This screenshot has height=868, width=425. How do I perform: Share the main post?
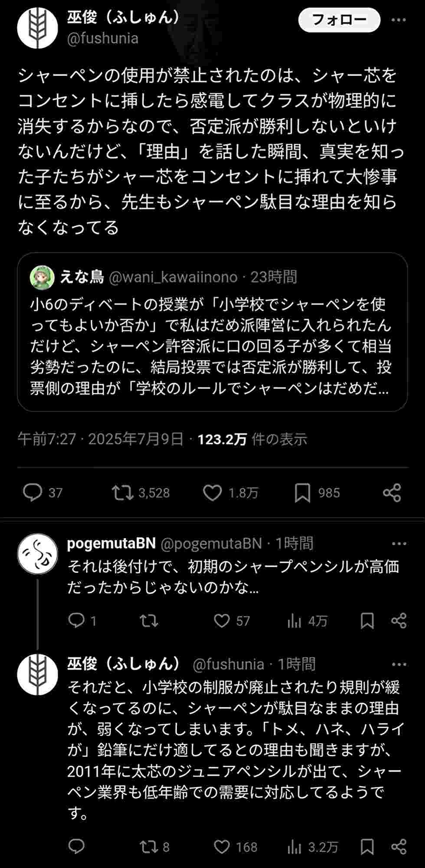click(x=392, y=493)
